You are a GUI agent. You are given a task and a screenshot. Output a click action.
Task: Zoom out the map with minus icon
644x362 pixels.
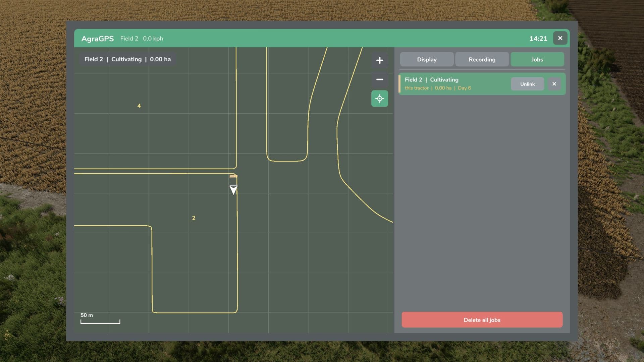coord(379,79)
